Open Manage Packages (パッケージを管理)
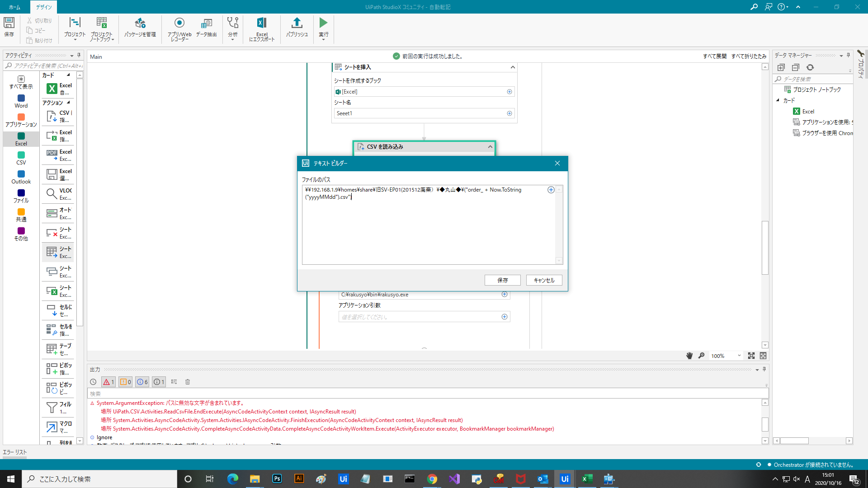The height and width of the screenshot is (488, 868). pos(140,23)
